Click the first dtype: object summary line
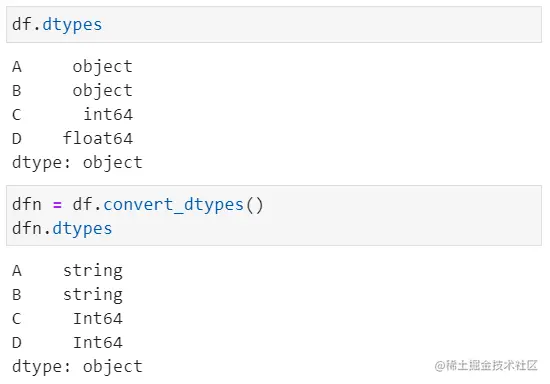 coord(77,163)
